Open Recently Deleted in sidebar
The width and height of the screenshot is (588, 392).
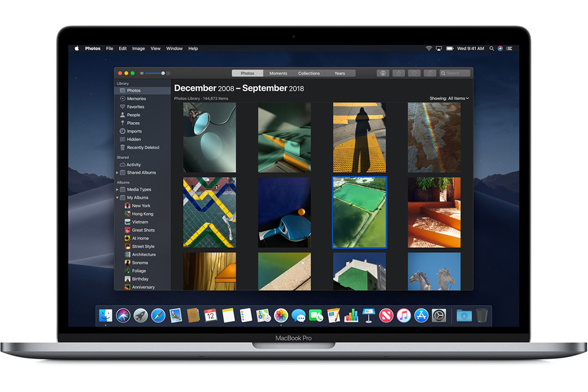tap(143, 148)
